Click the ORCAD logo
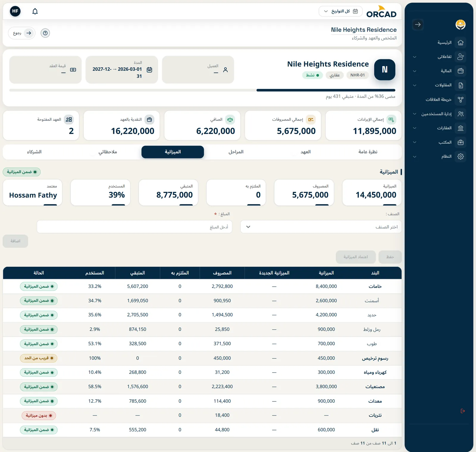 click(381, 12)
